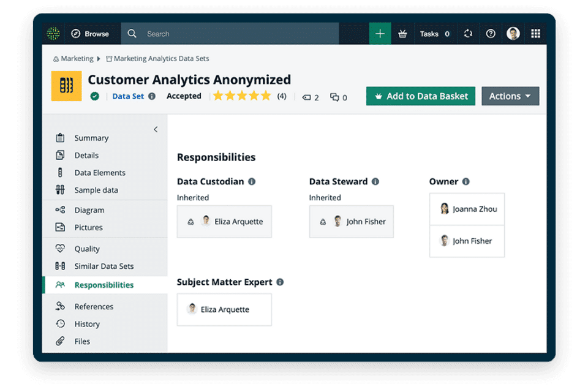
Task: Open the Data Elements tab
Action: [100, 173]
